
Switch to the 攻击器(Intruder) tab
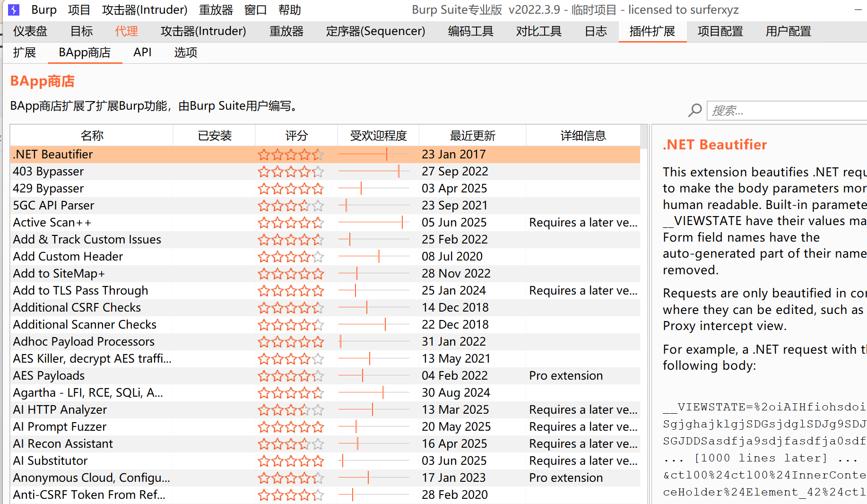(x=203, y=31)
